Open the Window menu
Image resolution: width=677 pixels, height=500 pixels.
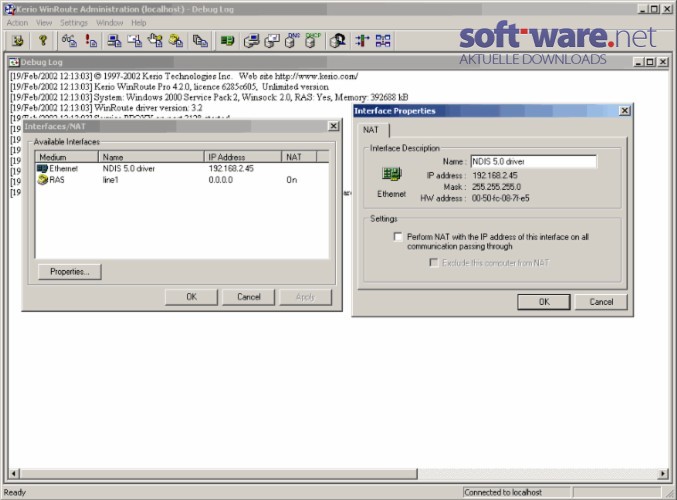[110, 23]
